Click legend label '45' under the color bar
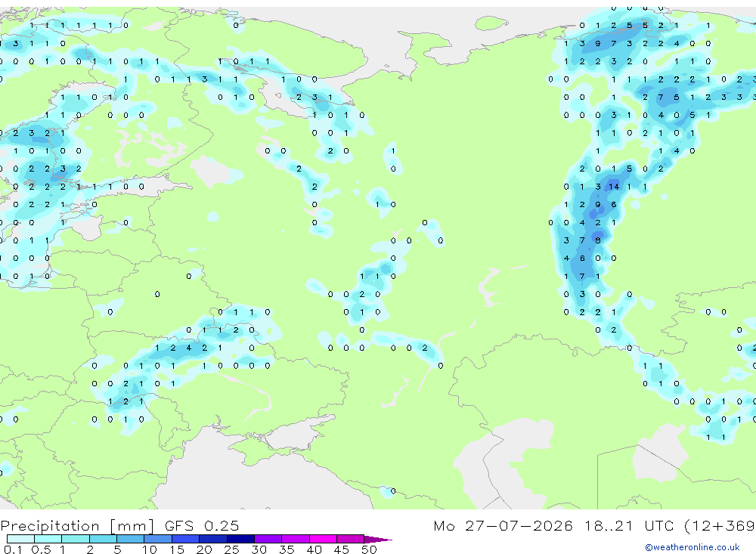Image resolution: width=756 pixels, height=554 pixels. tap(342, 549)
